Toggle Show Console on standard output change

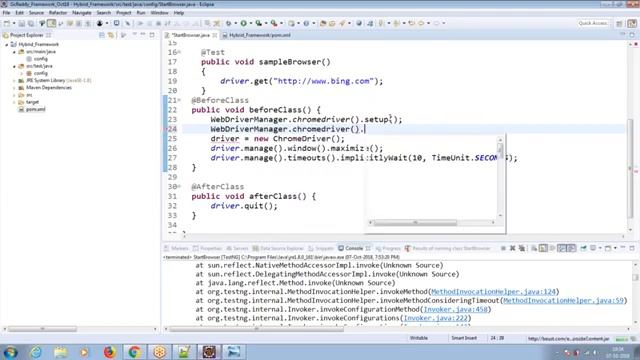[x=562, y=248]
